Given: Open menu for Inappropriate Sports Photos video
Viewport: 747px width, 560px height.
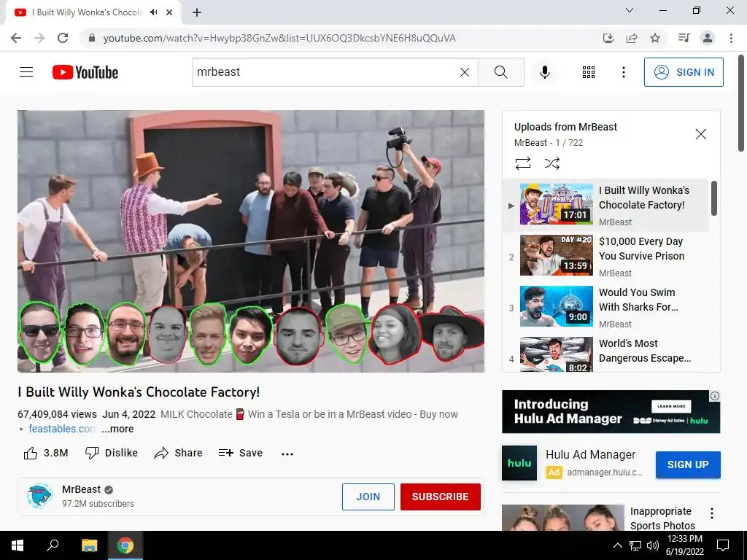Looking at the screenshot, I should pos(712,513).
